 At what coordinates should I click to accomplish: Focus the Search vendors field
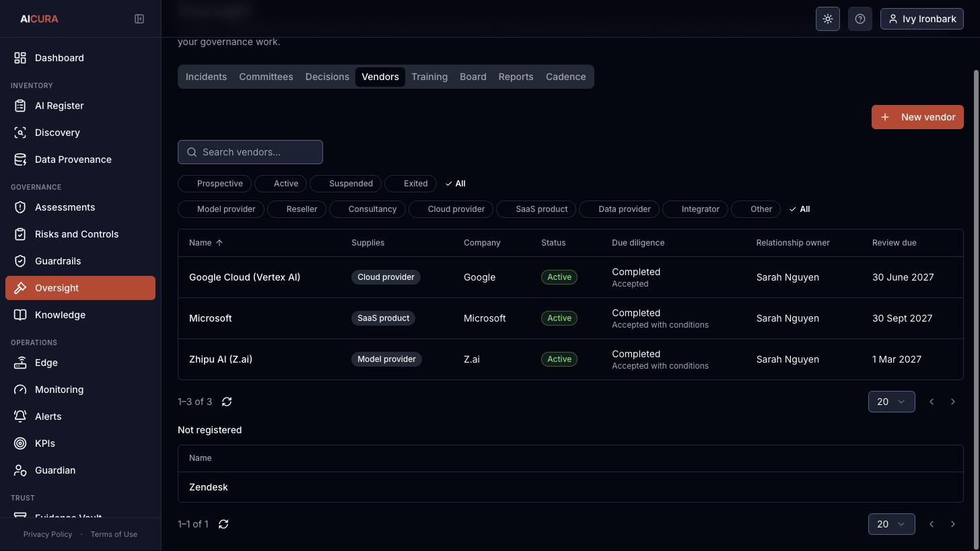coord(250,152)
